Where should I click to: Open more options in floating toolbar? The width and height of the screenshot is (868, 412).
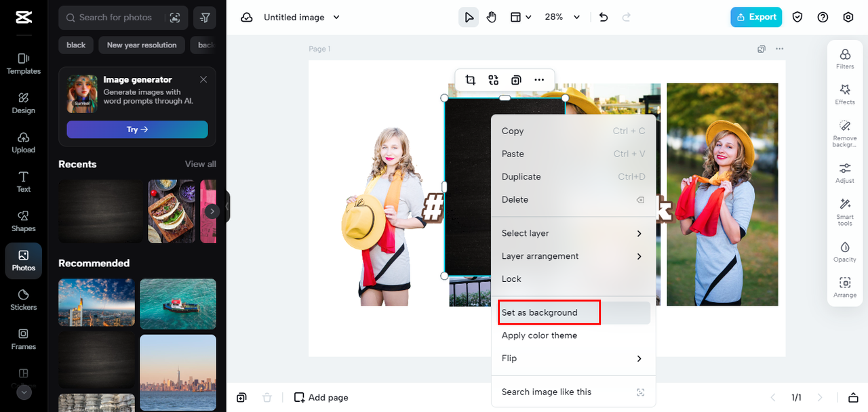(x=539, y=80)
